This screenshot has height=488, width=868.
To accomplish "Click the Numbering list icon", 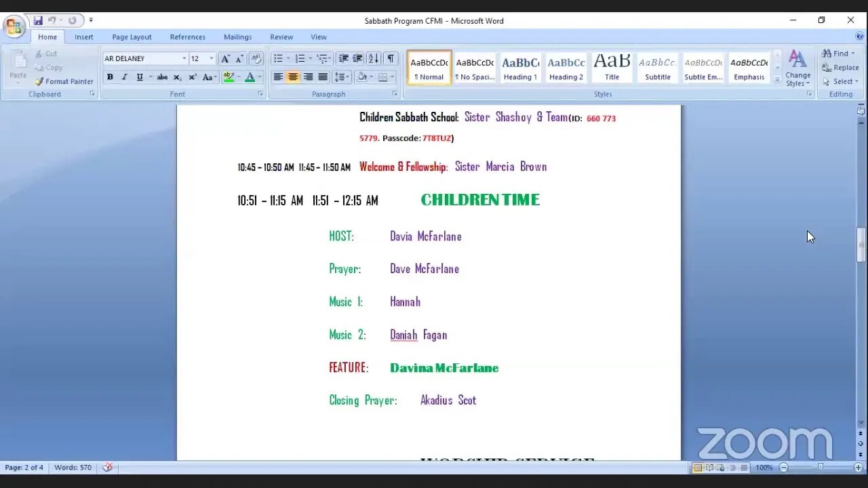I will click(300, 59).
